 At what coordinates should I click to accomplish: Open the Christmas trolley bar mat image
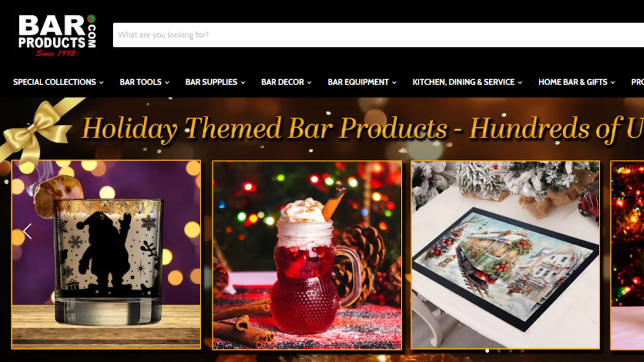click(505, 255)
